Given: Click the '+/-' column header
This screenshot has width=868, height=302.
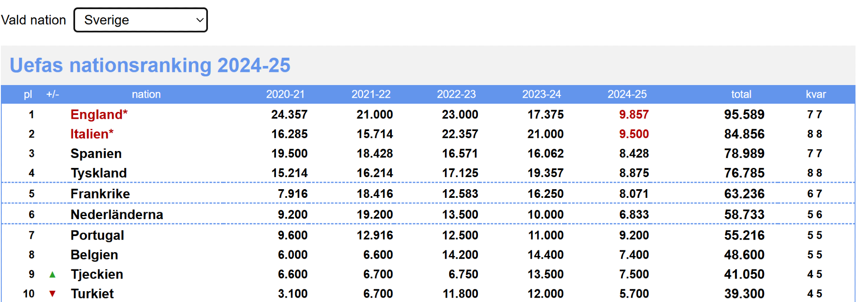Looking at the screenshot, I should [53, 94].
